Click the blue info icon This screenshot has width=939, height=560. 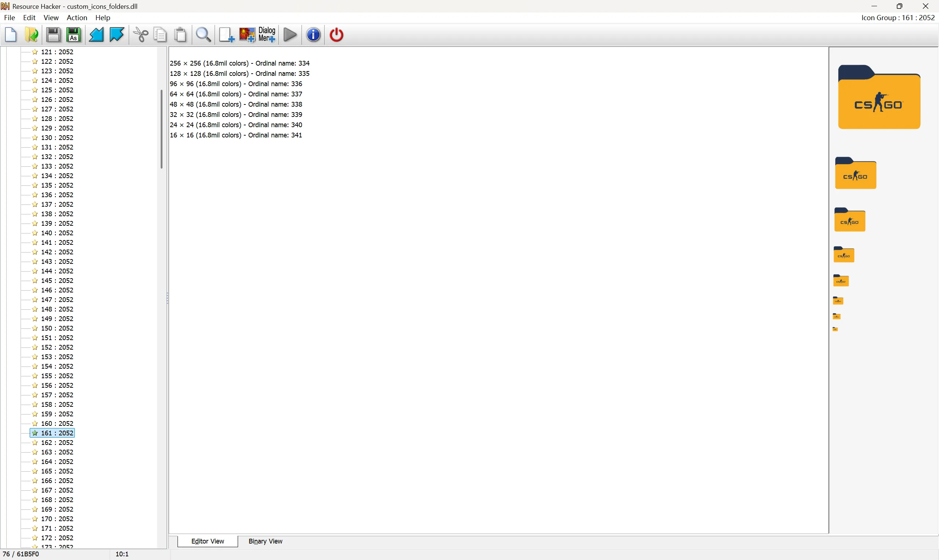(x=313, y=35)
